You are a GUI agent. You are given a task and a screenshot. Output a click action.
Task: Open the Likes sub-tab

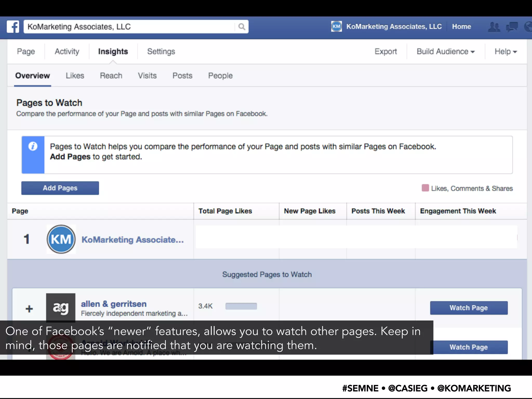[75, 76]
